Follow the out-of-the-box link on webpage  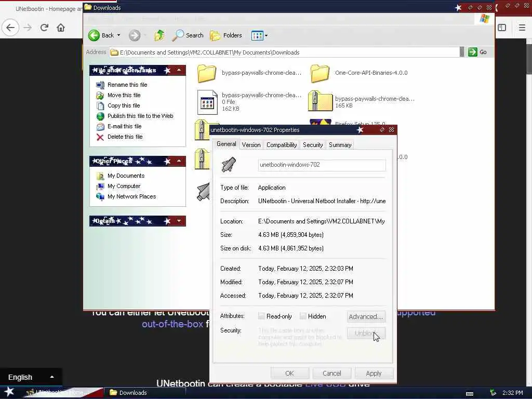(172, 324)
